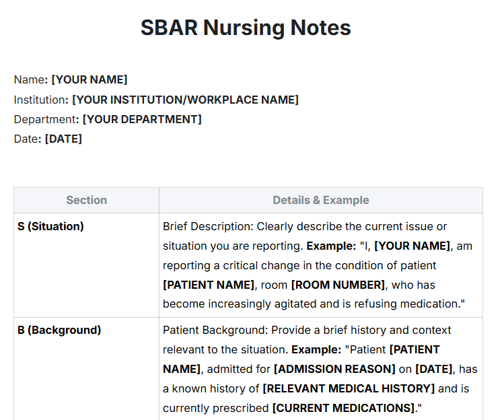The image size is (504, 420).
Task: Click the Section column header
Action: [86, 200]
